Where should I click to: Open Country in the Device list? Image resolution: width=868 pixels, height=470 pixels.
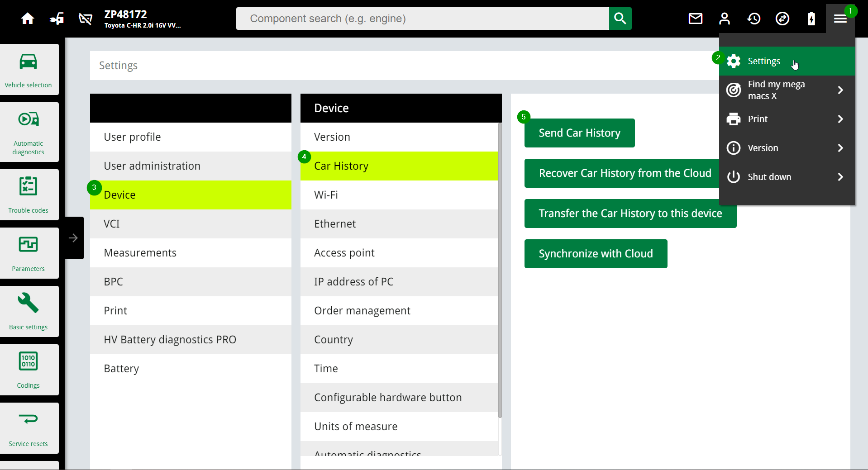point(399,340)
